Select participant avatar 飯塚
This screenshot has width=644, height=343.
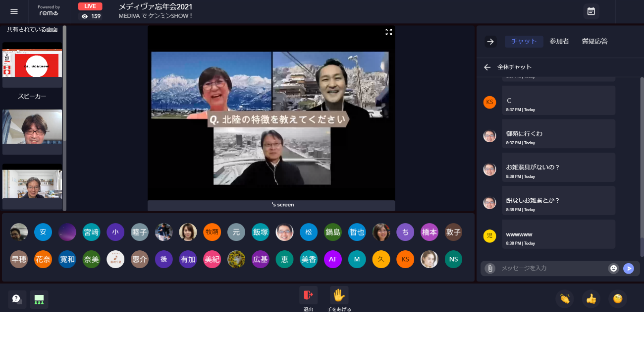coord(261,232)
